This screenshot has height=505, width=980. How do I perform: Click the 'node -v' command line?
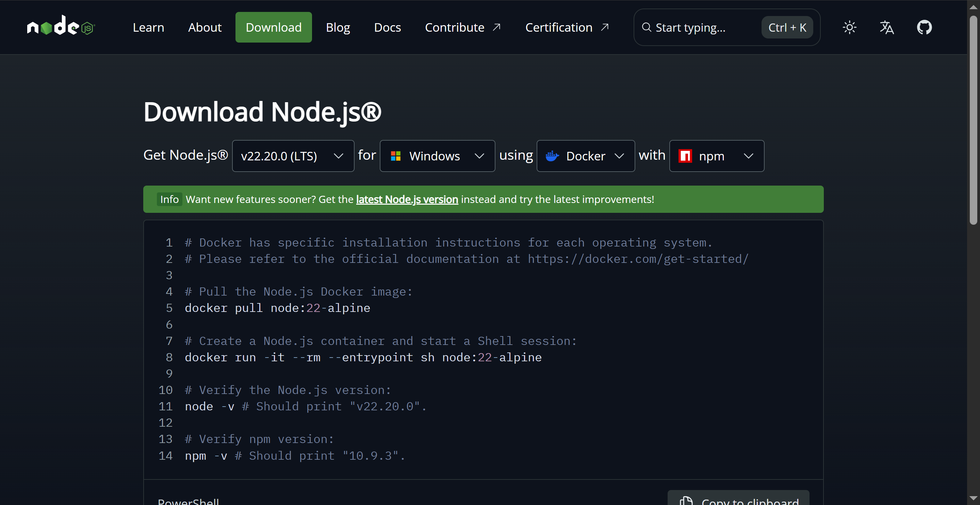click(x=306, y=407)
